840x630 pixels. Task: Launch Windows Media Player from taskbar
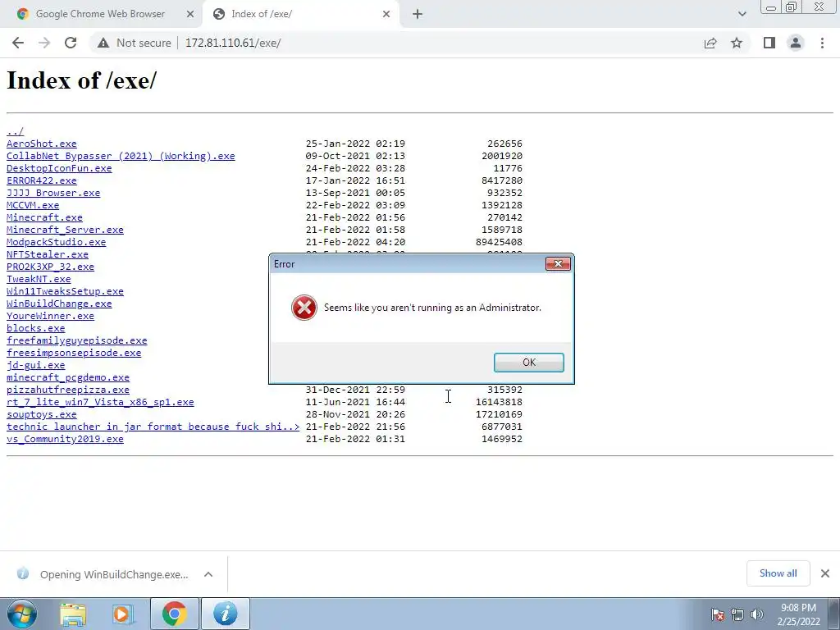tap(122, 614)
